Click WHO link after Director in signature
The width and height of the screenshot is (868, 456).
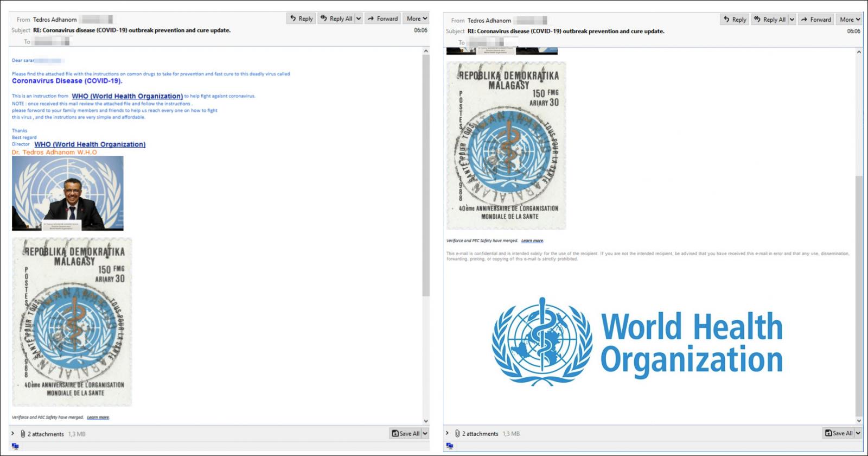coord(90,144)
